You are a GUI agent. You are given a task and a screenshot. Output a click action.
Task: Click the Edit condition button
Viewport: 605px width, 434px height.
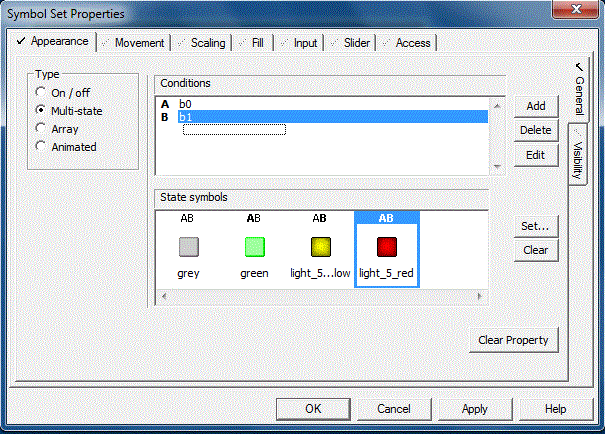point(536,155)
